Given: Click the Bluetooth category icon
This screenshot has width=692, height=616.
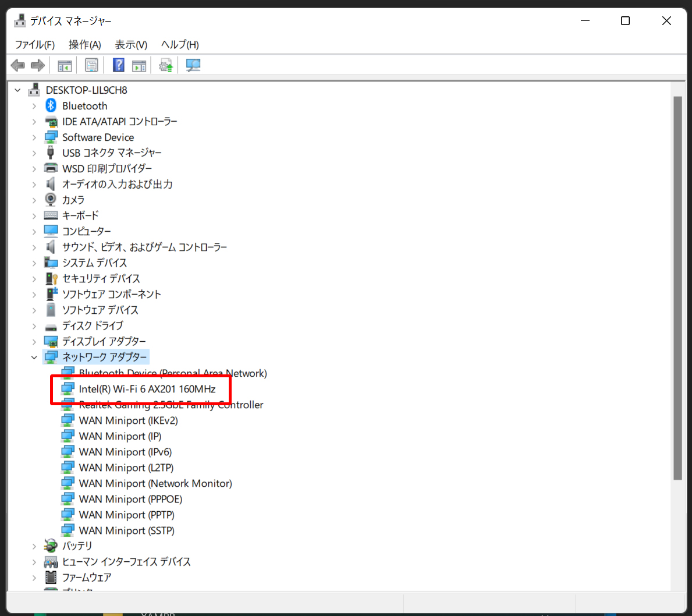Looking at the screenshot, I should 51,105.
